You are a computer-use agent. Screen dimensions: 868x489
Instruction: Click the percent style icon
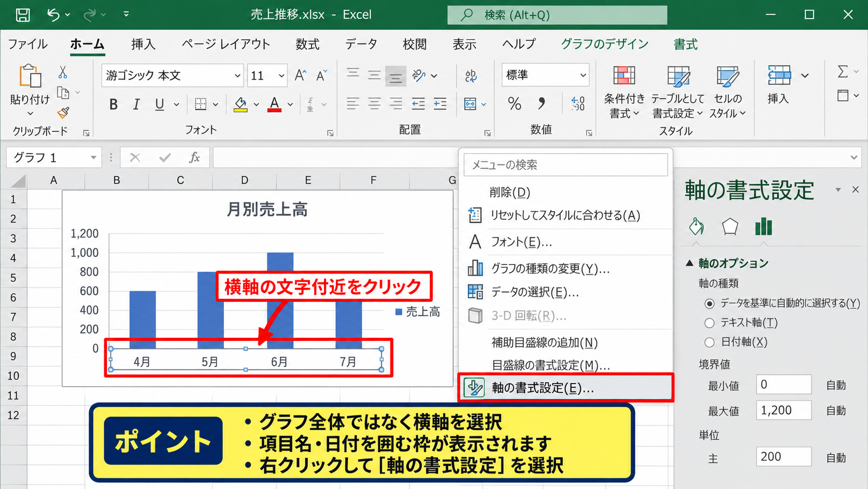[514, 104]
